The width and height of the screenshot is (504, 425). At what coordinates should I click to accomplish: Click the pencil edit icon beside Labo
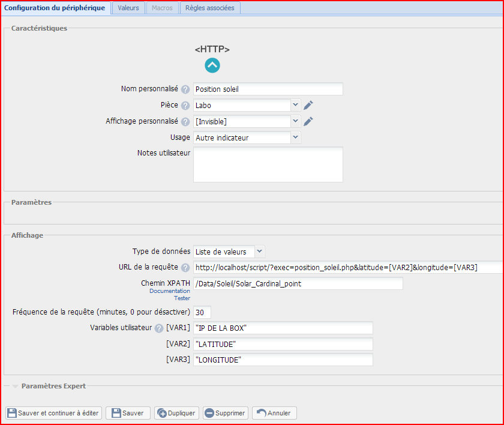(308, 106)
